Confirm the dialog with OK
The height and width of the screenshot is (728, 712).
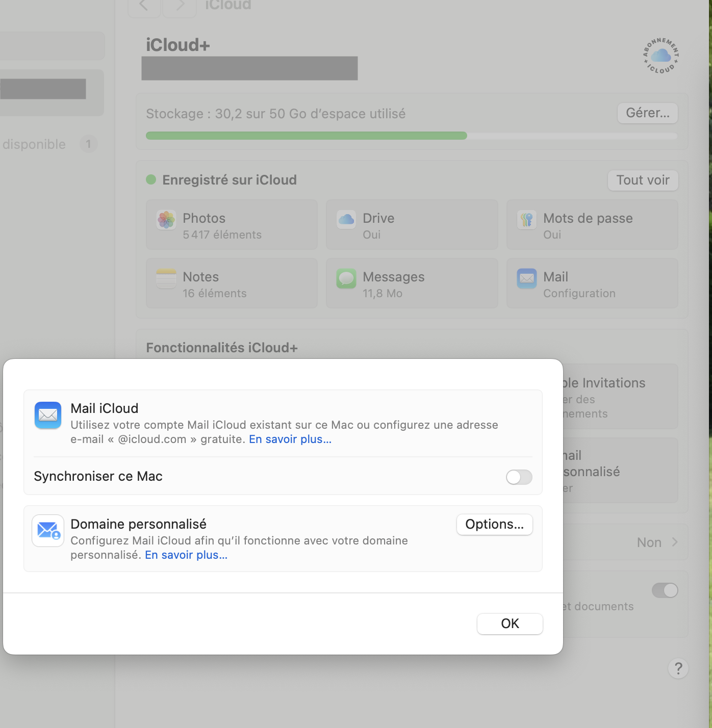tap(510, 623)
